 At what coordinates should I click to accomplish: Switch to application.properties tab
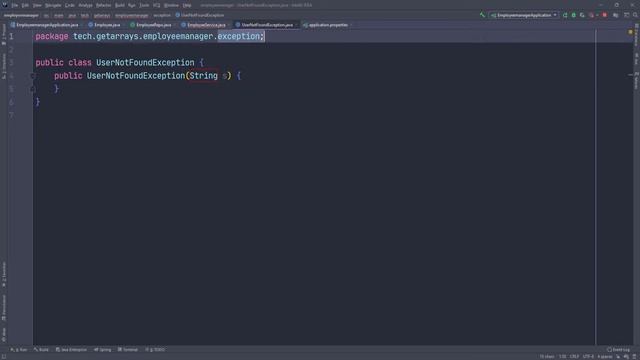point(326,25)
